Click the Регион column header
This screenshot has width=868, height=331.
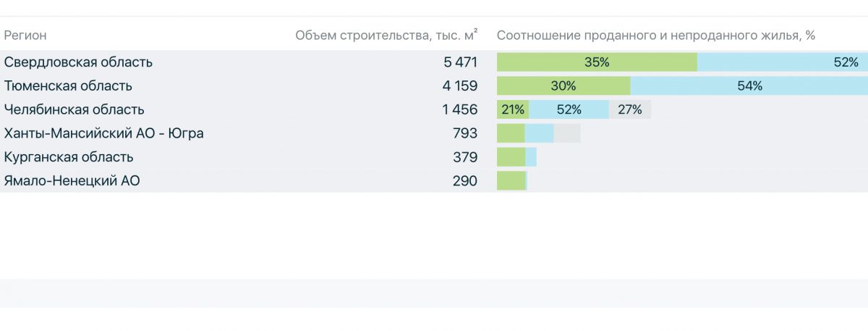point(25,35)
